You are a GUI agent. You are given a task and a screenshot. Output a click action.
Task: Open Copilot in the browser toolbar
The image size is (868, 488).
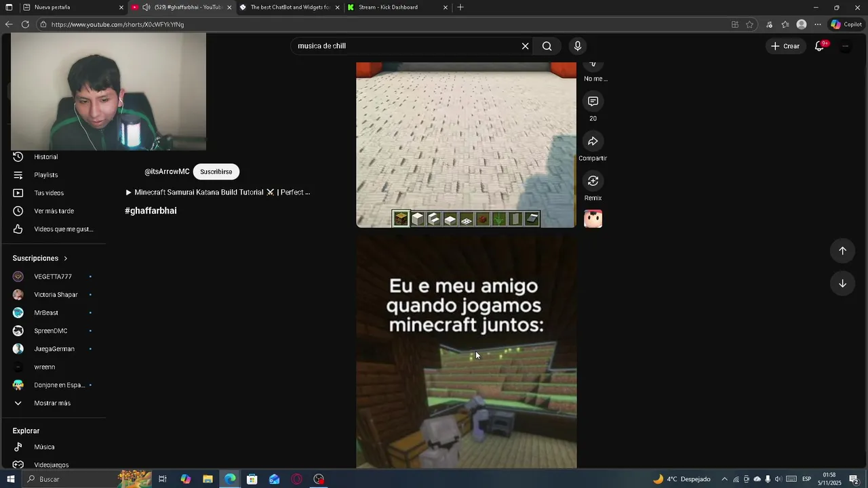tap(846, 24)
